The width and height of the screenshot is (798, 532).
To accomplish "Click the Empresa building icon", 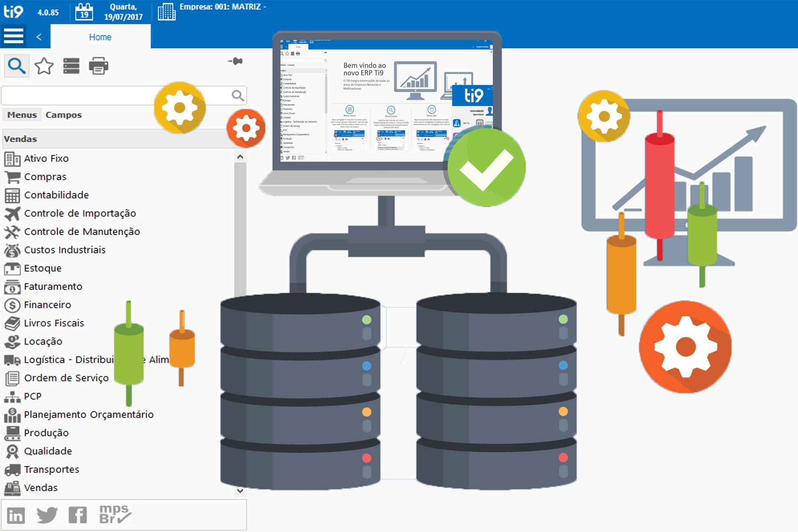I will (166, 11).
